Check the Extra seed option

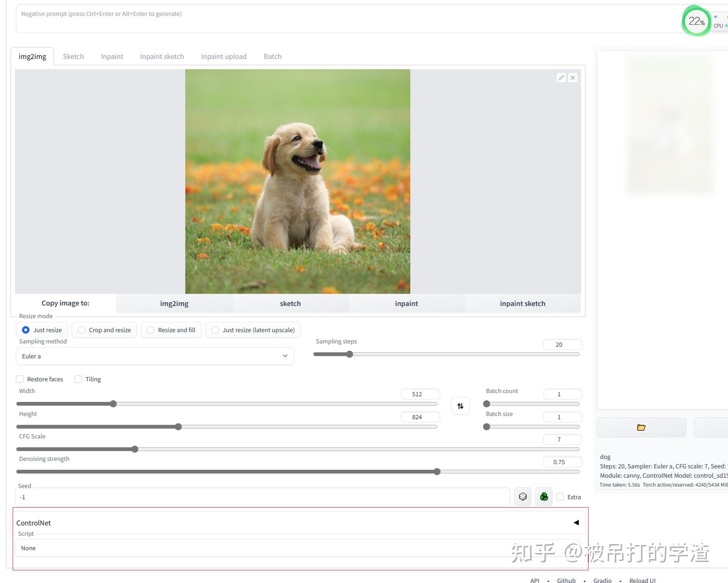(560, 497)
